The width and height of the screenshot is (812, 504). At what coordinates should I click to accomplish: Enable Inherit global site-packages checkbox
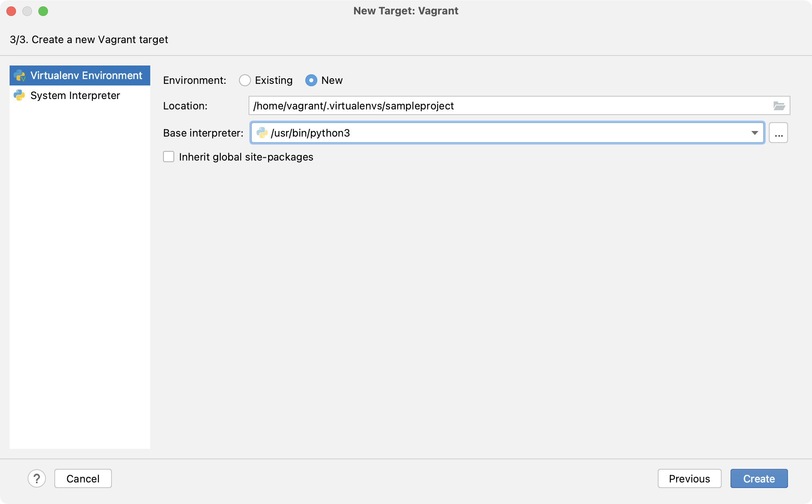tap(169, 157)
